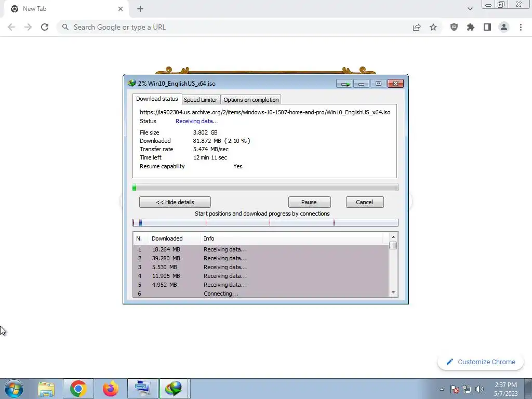Select connection row with 18.264 MB
This screenshot has width=532, height=399.
pyautogui.click(x=261, y=249)
